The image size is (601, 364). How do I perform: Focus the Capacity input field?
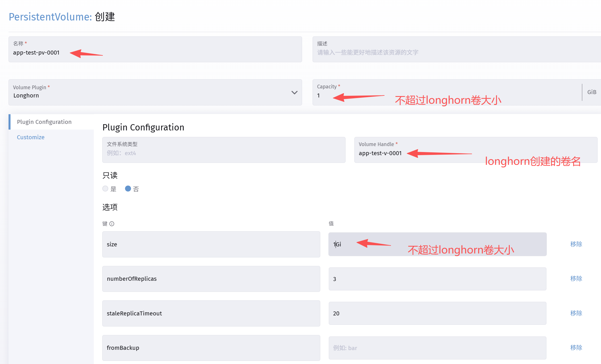coord(447,92)
